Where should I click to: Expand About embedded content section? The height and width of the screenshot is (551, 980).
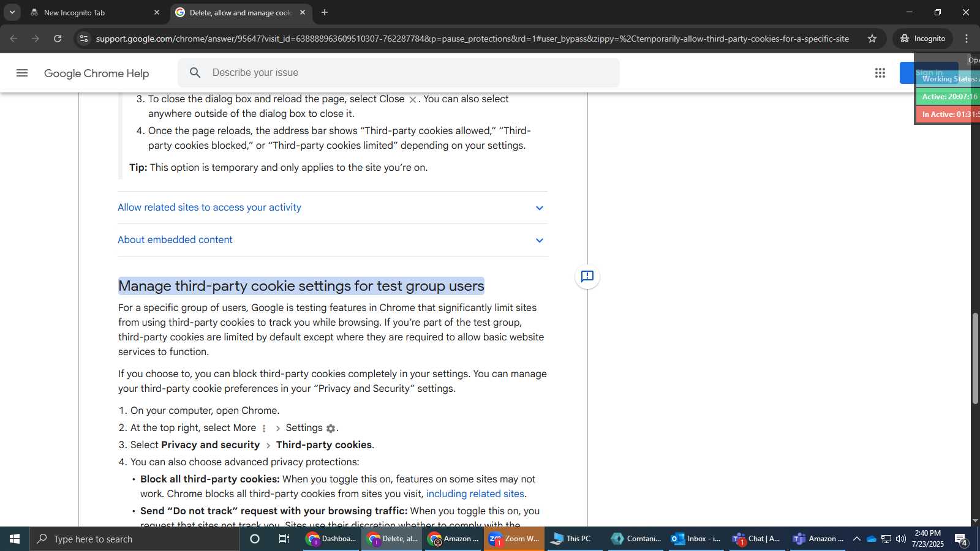click(333, 240)
